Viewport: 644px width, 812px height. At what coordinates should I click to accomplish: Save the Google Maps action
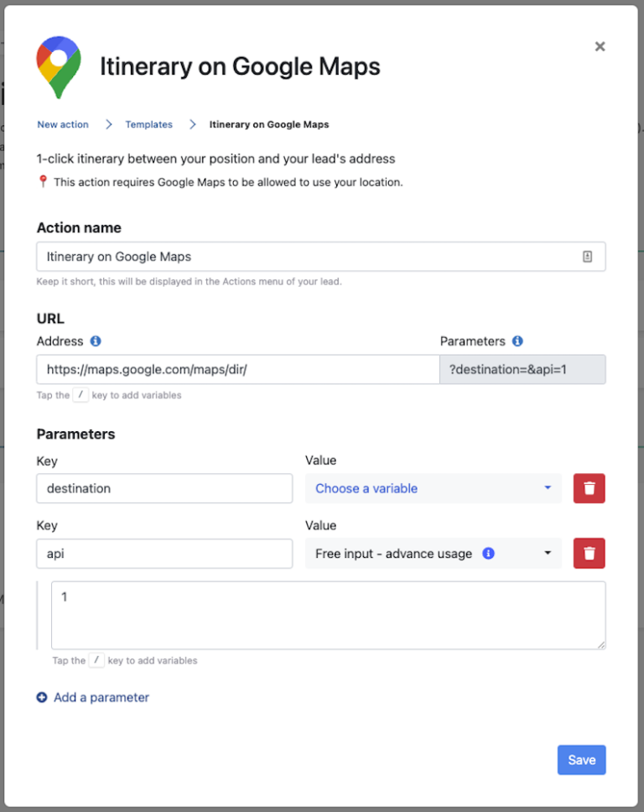tap(581, 759)
